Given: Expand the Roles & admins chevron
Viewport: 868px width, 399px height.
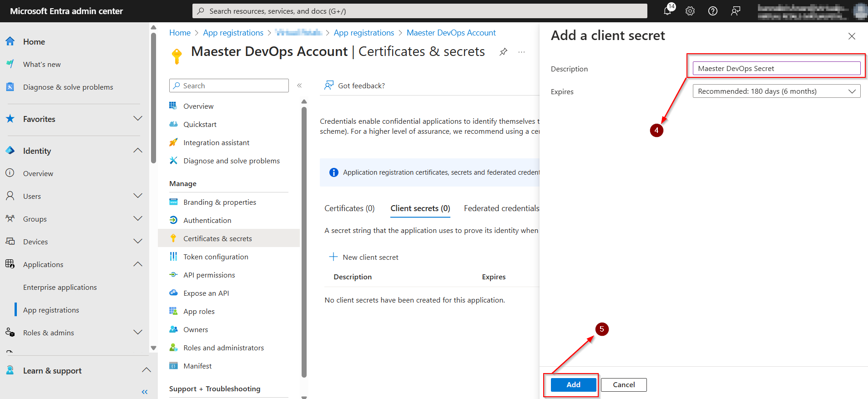Looking at the screenshot, I should [x=138, y=333].
